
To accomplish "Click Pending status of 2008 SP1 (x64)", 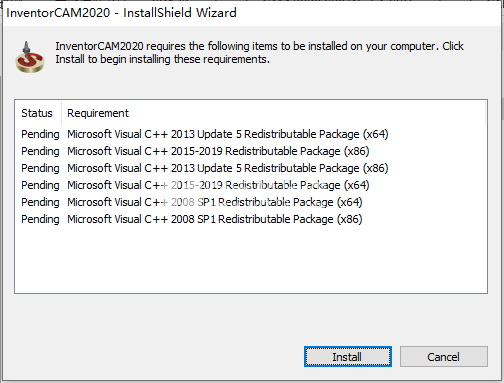I will 40,202.
